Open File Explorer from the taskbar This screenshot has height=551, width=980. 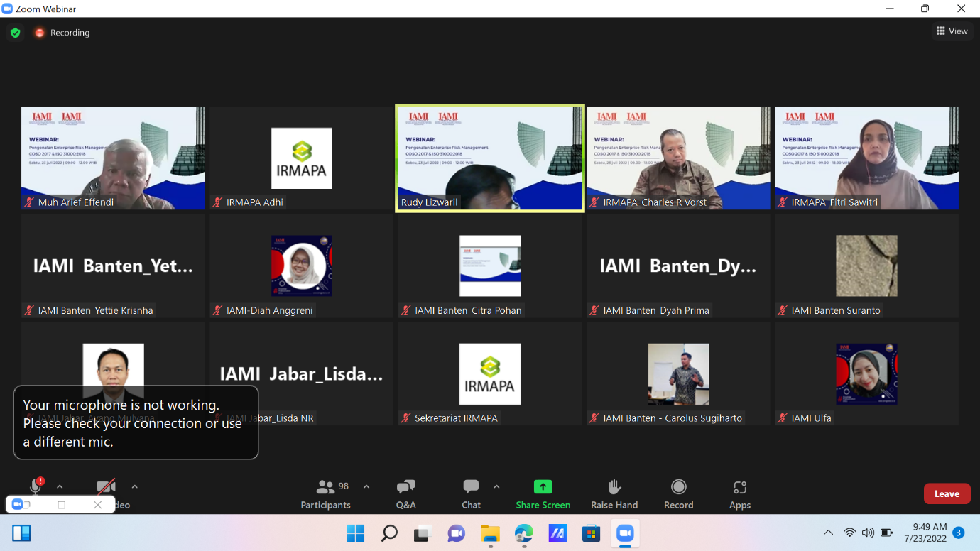[490, 533]
